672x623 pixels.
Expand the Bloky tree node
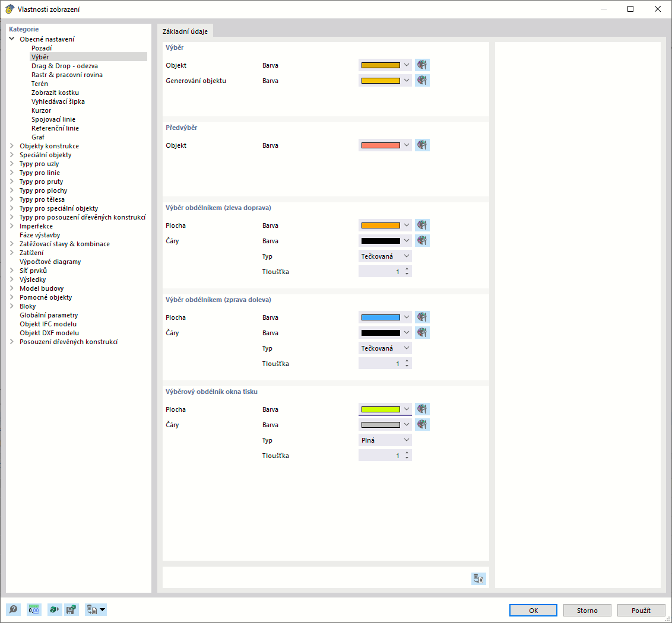(12, 306)
